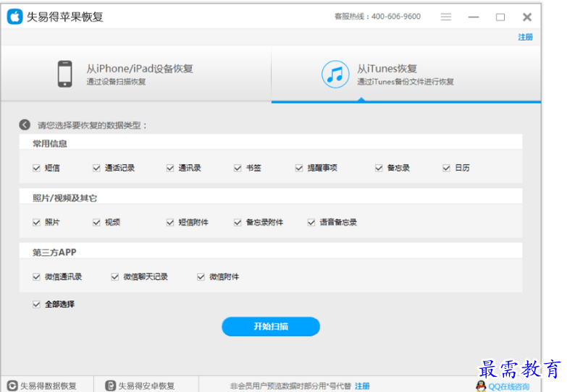The image size is (567, 392).
Task: Click the 非会员用户预览数据 notice text
Action: point(290,386)
